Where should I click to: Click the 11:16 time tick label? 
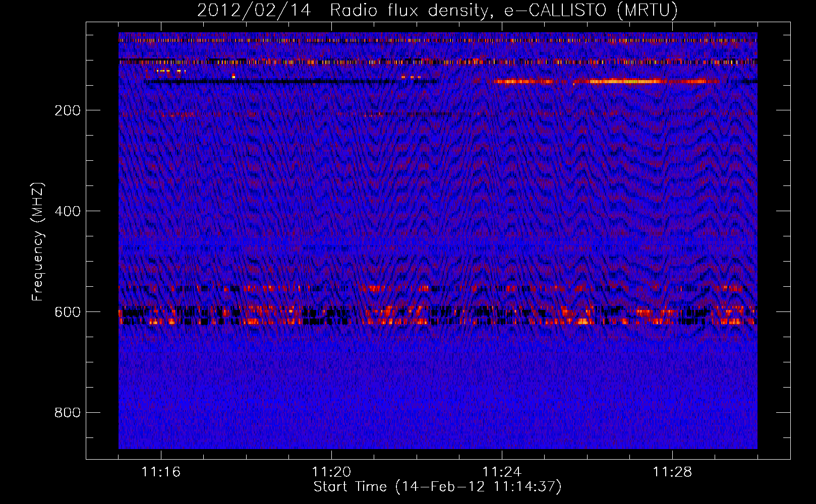(x=161, y=472)
